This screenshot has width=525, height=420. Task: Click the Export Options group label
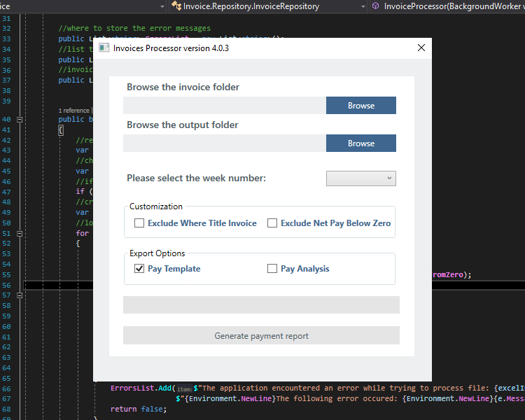[x=157, y=253]
